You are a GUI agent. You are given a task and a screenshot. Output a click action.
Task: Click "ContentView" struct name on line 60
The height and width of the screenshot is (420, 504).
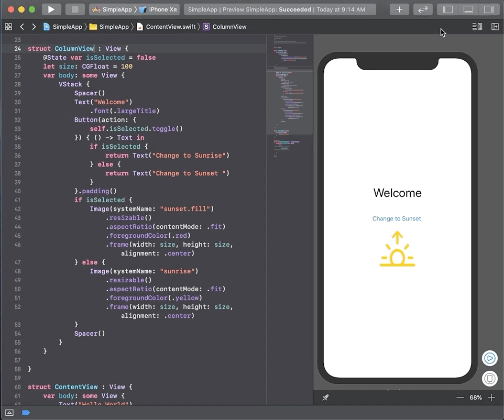76,387
